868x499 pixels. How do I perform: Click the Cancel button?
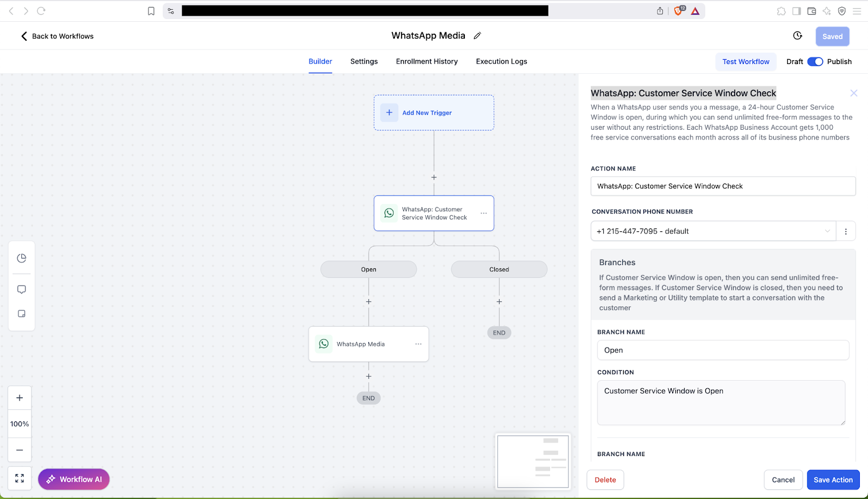pos(783,480)
